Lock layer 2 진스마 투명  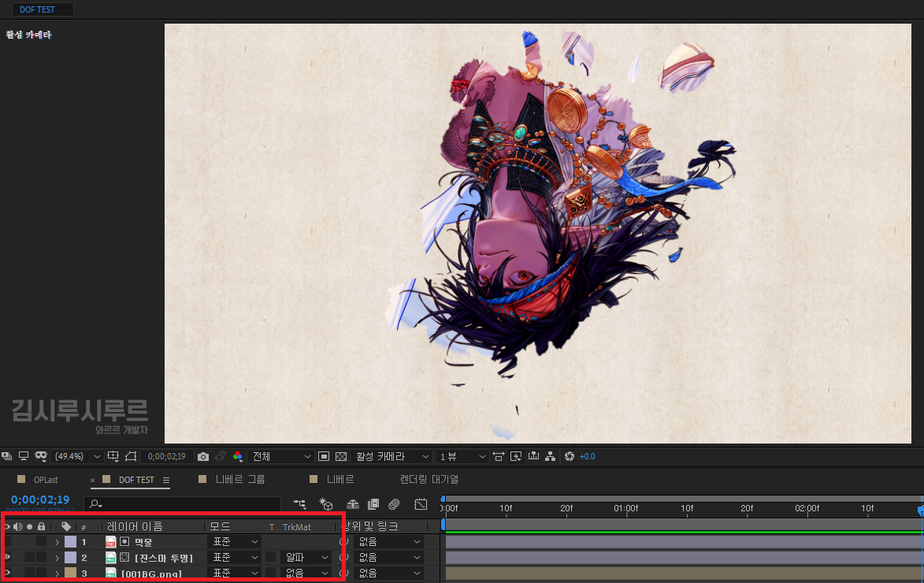point(41,557)
